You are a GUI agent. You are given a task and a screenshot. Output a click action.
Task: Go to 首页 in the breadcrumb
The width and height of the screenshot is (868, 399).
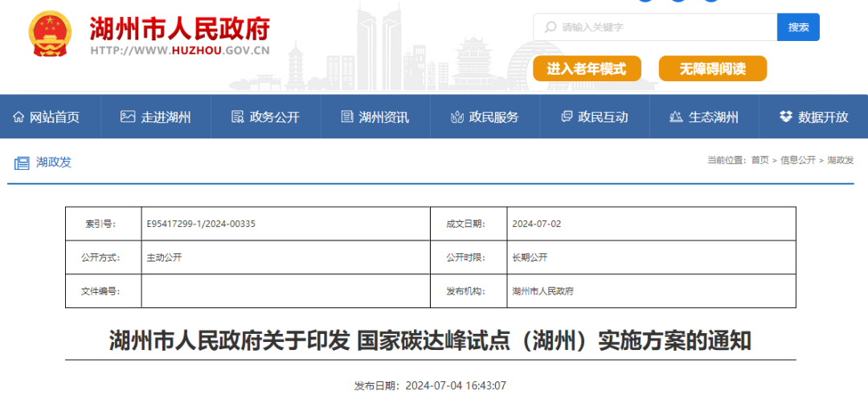click(x=759, y=160)
